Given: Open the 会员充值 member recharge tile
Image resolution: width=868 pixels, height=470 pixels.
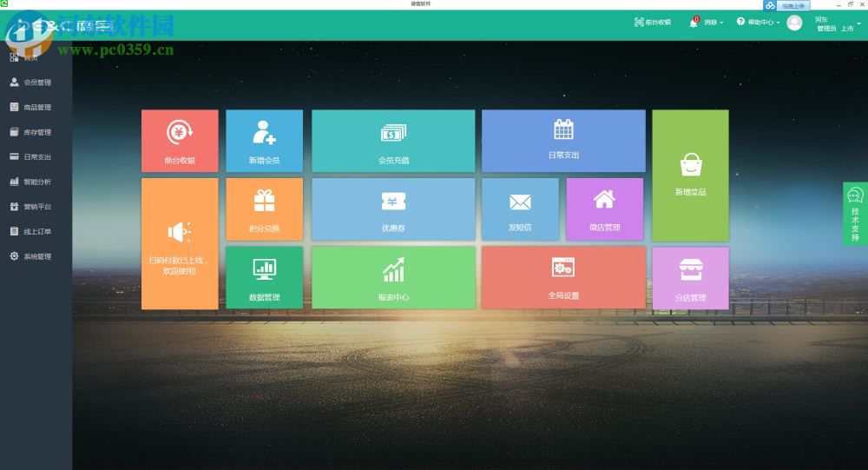Looking at the screenshot, I should pyautogui.click(x=393, y=141).
